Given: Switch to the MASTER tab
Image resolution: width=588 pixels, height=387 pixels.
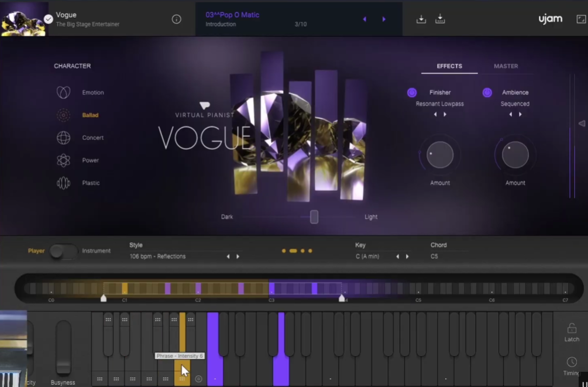Looking at the screenshot, I should (506, 66).
